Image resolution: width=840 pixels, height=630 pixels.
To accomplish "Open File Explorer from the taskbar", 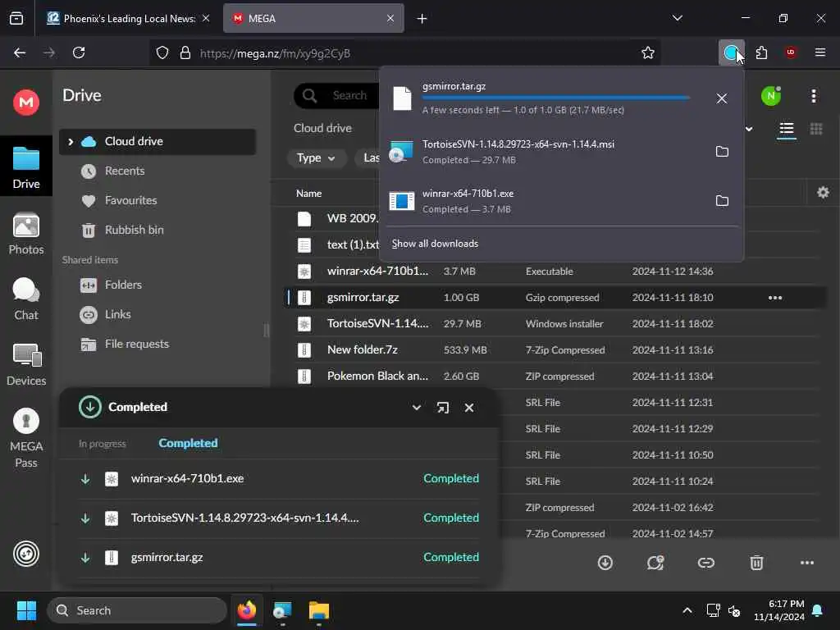I will tap(319, 610).
